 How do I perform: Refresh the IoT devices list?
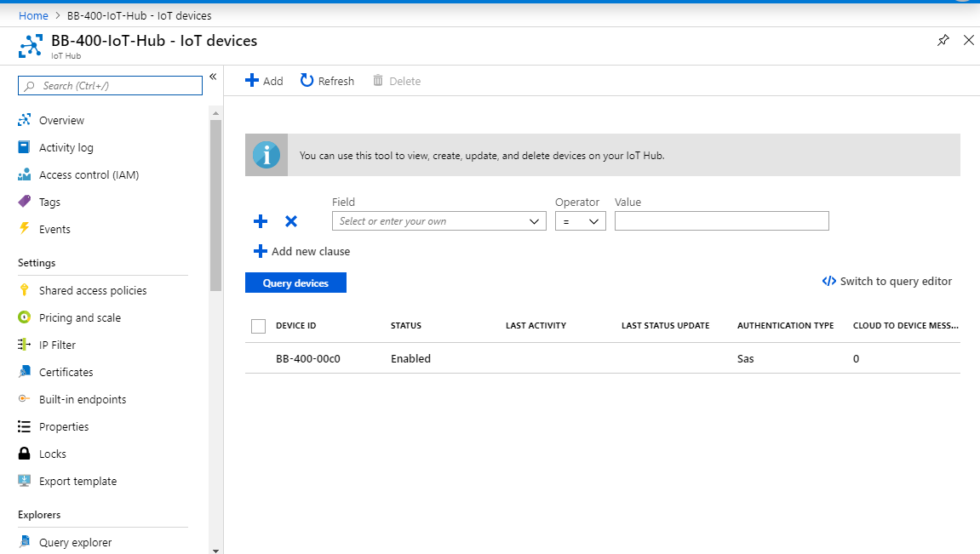point(327,80)
